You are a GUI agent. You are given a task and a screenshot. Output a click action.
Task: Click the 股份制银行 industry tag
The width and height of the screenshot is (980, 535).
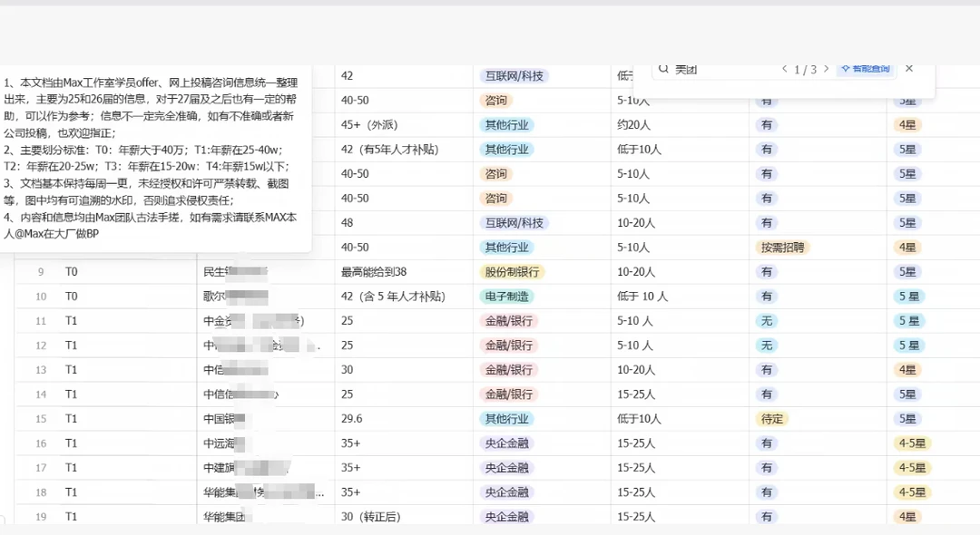(512, 271)
